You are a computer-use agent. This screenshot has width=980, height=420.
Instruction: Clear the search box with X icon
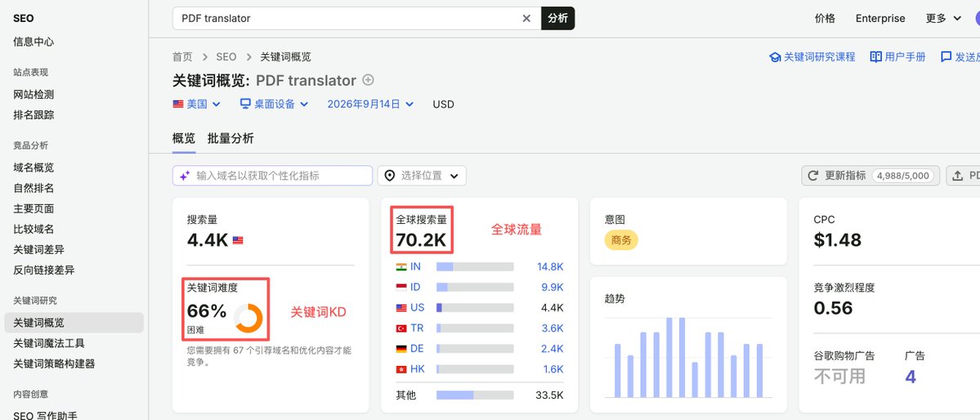tap(526, 18)
